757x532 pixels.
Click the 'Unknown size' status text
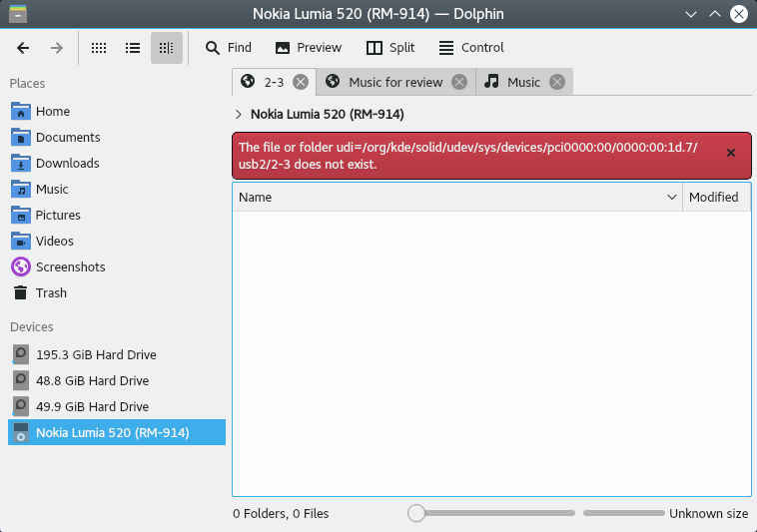click(x=709, y=514)
